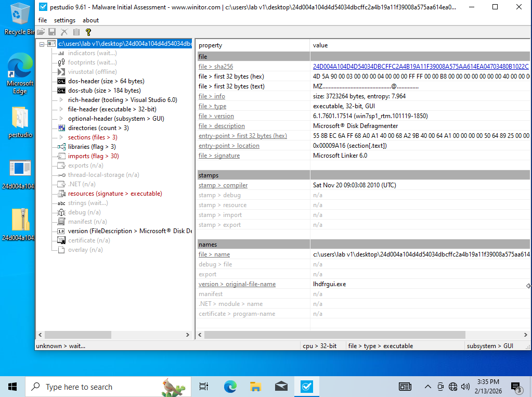The height and width of the screenshot is (397, 532).
Task: Click the 'cpu > 32-bit' status bar entry
Action: coord(320,346)
